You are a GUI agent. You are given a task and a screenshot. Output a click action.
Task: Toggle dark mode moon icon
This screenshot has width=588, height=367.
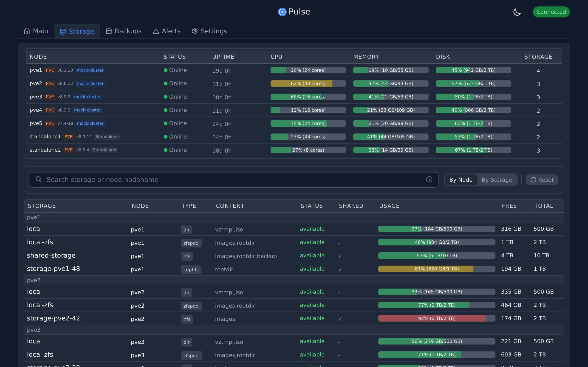tap(517, 12)
